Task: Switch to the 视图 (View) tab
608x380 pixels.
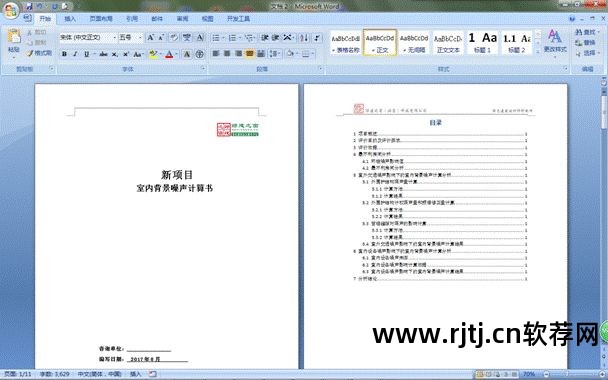Action: (207, 19)
